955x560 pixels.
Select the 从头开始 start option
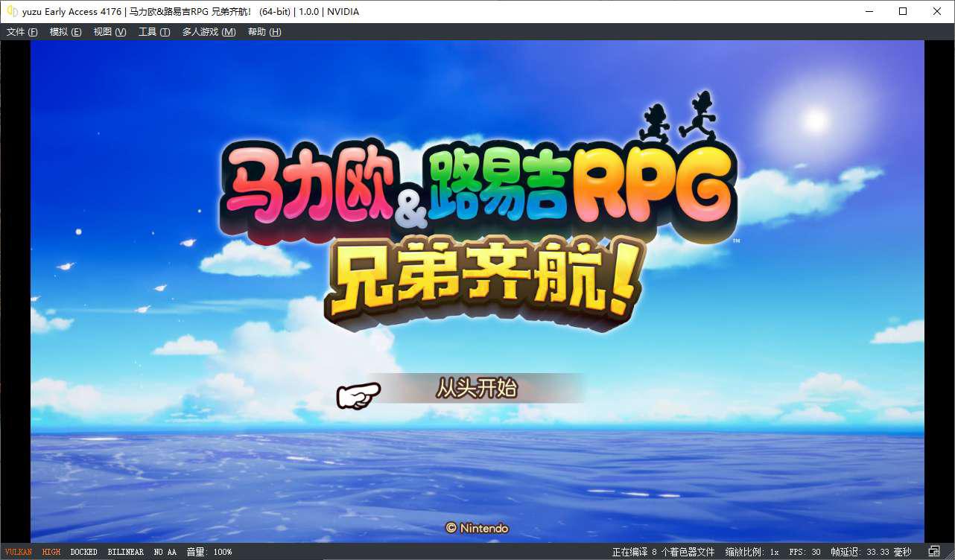click(476, 388)
